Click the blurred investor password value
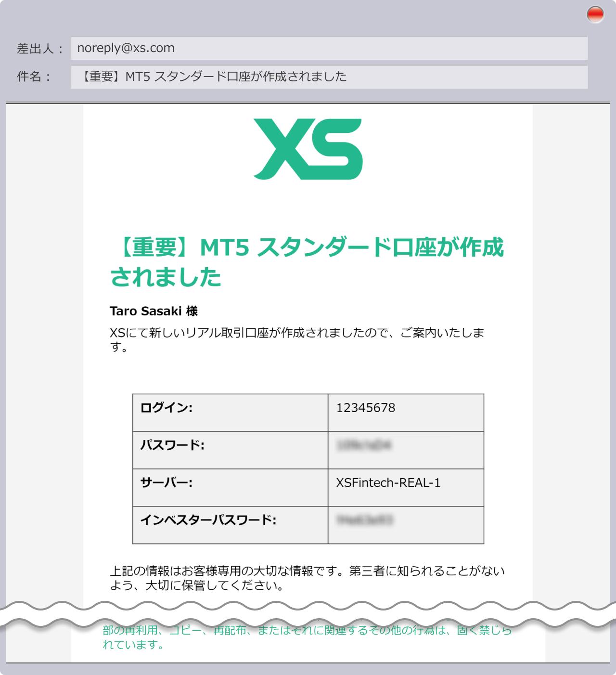This screenshot has height=675, width=616. coord(365,520)
